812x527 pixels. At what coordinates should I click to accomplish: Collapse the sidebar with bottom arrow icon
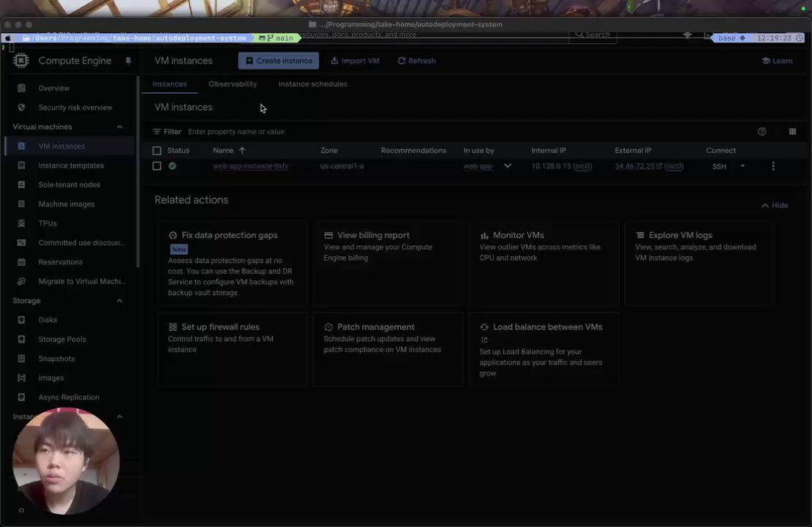pyautogui.click(x=21, y=510)
